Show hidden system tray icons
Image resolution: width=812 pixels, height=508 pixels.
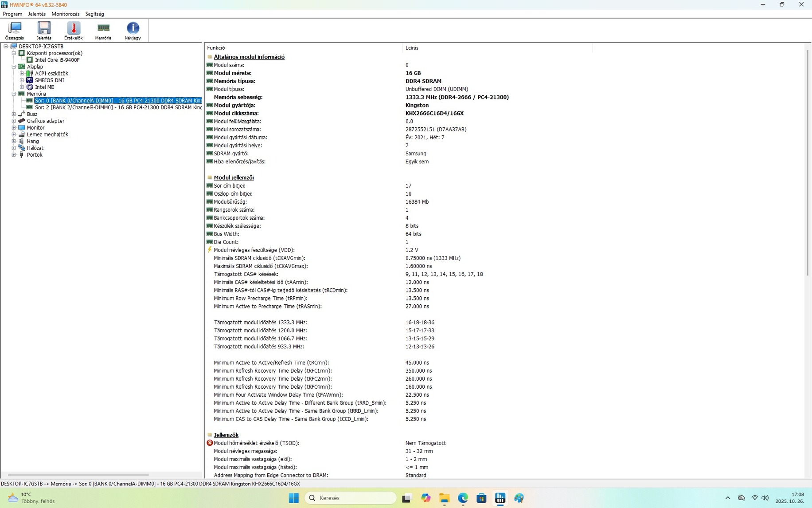pyautogui.click(x=727, y=498)
